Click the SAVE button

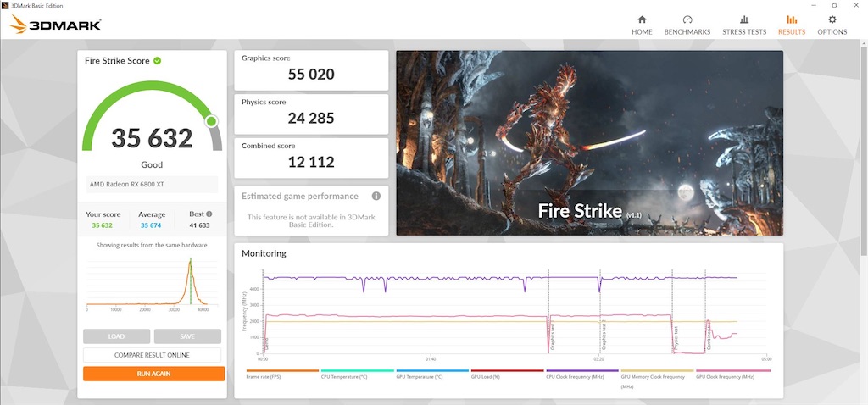click(x=187, y=336)
